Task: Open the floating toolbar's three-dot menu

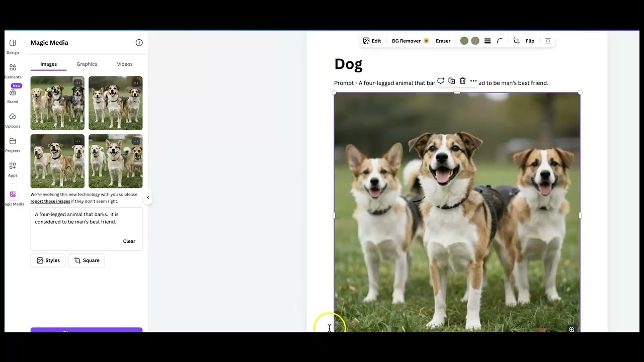Action: tap(473, 81)
